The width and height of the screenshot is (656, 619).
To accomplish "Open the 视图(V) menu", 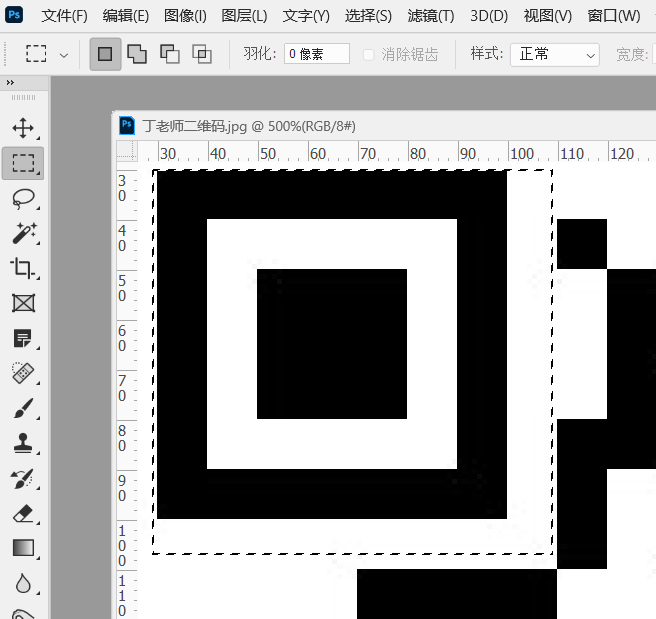I will tap(548, 16).
